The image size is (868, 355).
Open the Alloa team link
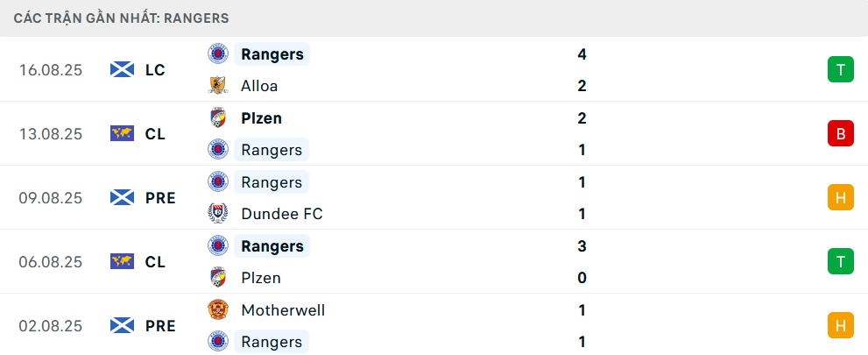click(259, 86)
